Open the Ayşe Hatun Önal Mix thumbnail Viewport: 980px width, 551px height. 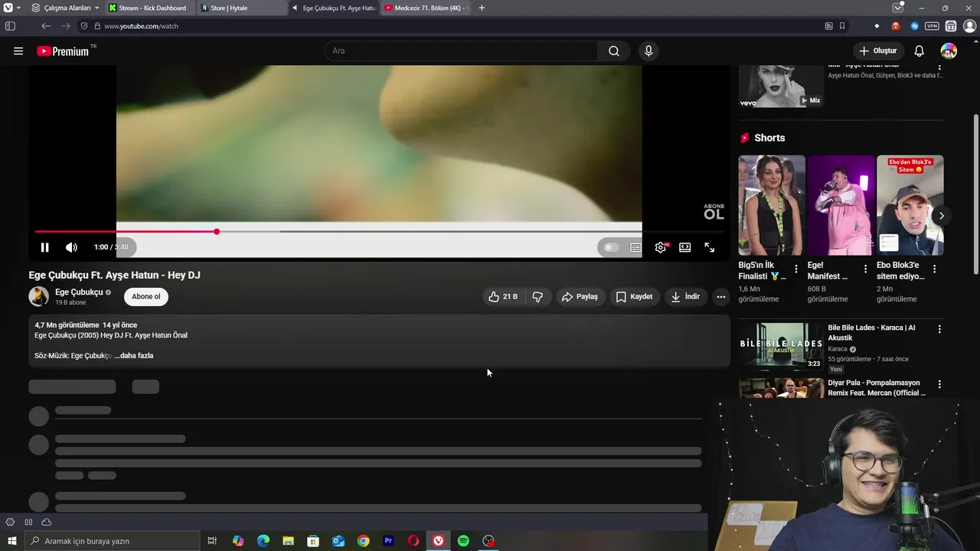pyautogui.click(x=781, y=86)
